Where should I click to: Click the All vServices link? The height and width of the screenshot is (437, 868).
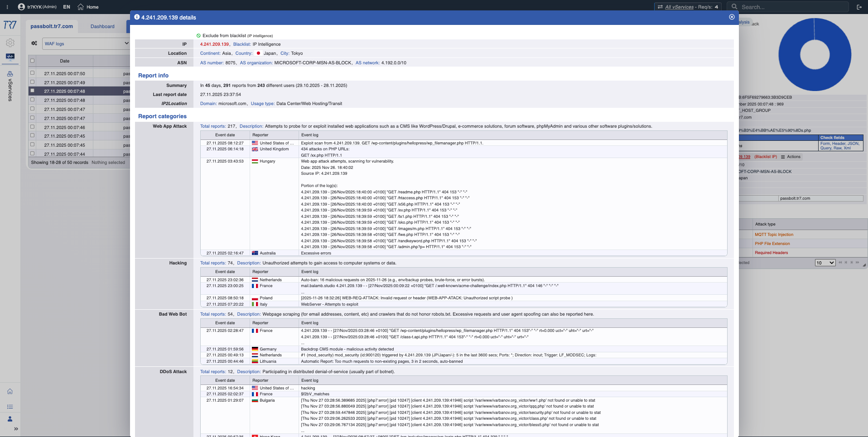coord(679,7)
